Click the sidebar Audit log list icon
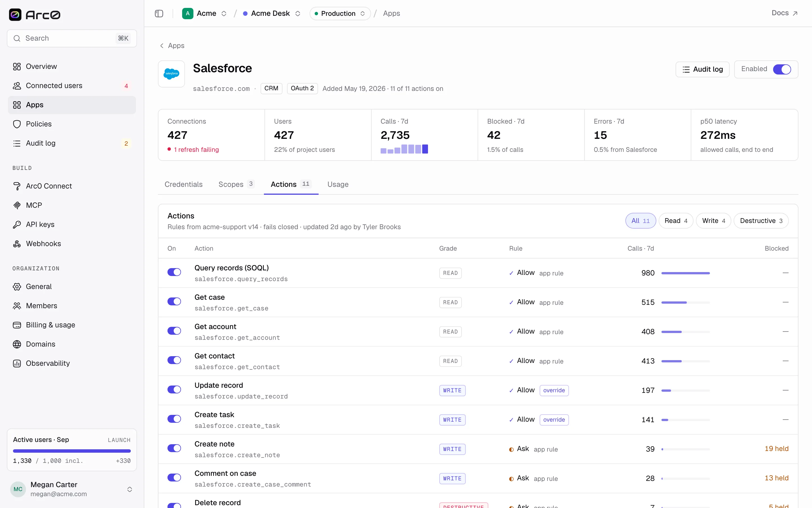 (x=17, y=143)
